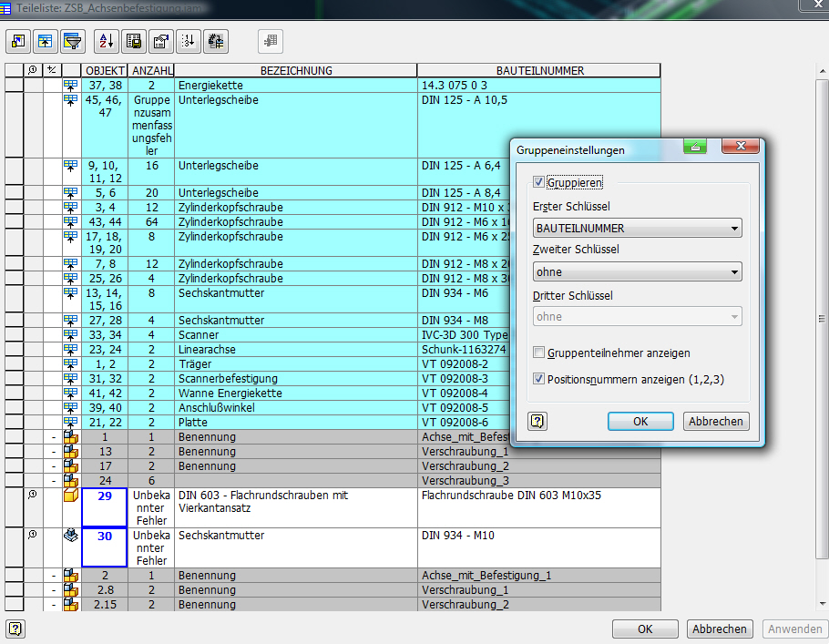Click the A-Z Sort toolbar icon

coord(107,41)
